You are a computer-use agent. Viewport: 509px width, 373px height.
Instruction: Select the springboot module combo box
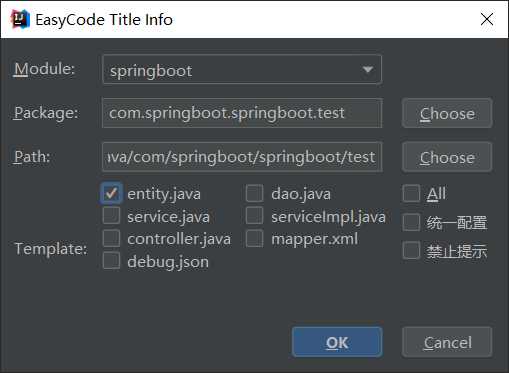click(x=242, y=69)
